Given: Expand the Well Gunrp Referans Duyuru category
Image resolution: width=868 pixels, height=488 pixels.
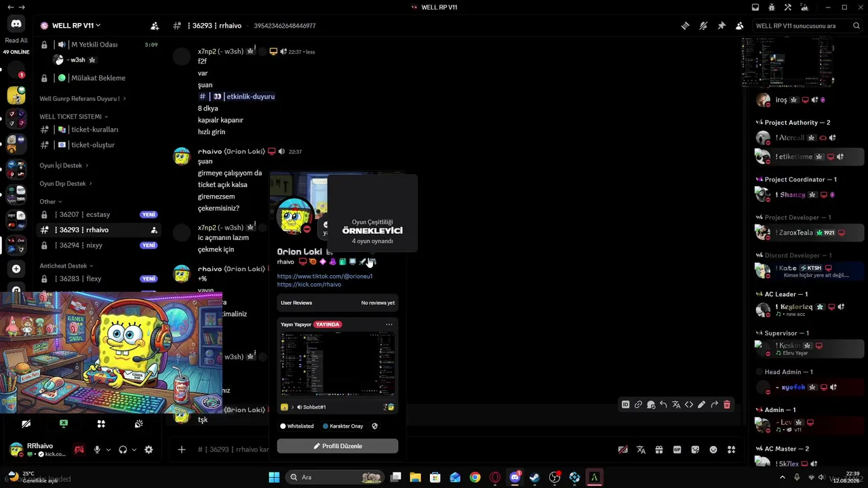Looking at the screenshot, I should click(x=83, y=98).
